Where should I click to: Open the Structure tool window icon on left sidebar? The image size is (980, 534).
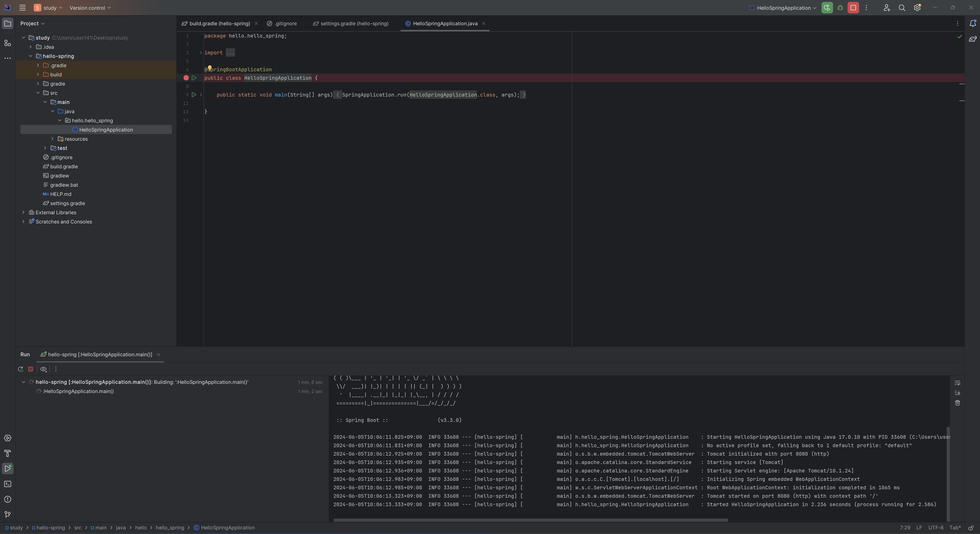tap(8, 43)
